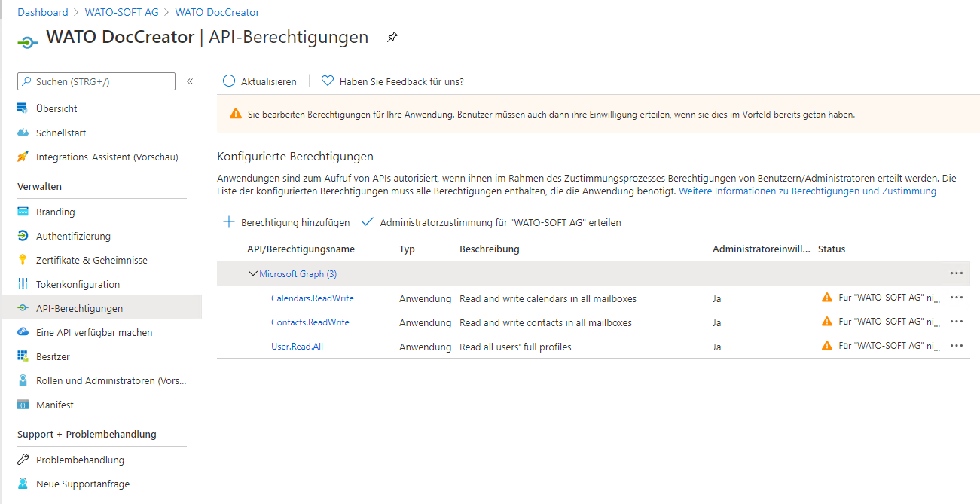Open the Authentifizierung menu item

pos(73,236)
